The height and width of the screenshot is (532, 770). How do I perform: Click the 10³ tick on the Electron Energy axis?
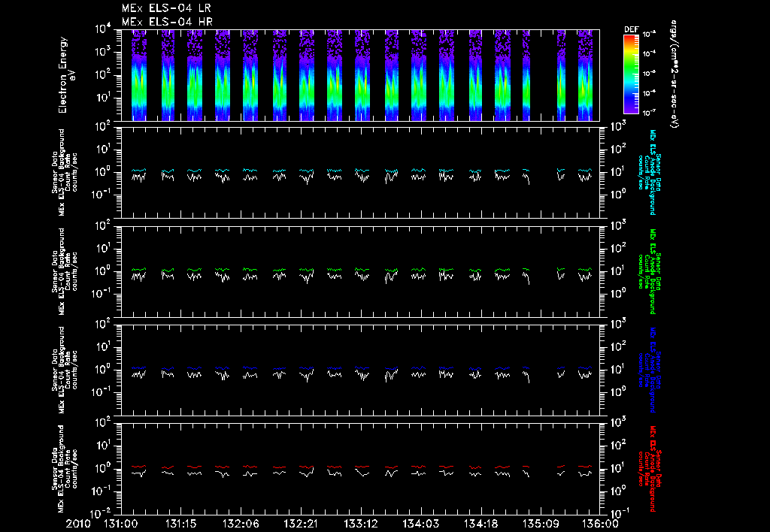click(104, 52)
